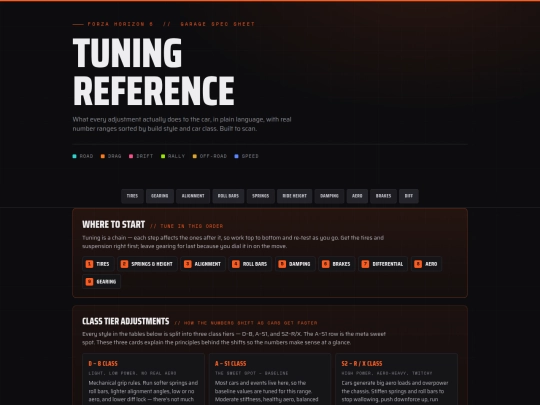Click the Where To Start heading
Viewport: 540px width, 405px height.
click(114, 225)
